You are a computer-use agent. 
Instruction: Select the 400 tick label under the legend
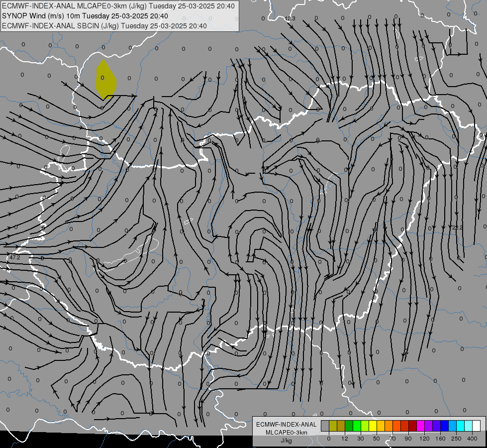(x=472, y=439)
